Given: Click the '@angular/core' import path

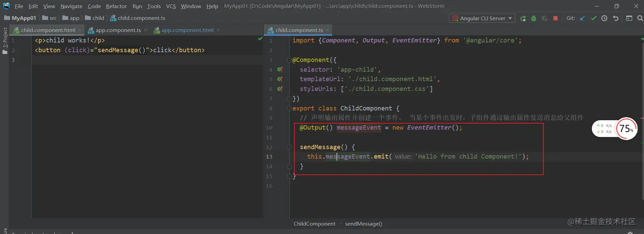Looking at the screenshot, I should 490,40.
